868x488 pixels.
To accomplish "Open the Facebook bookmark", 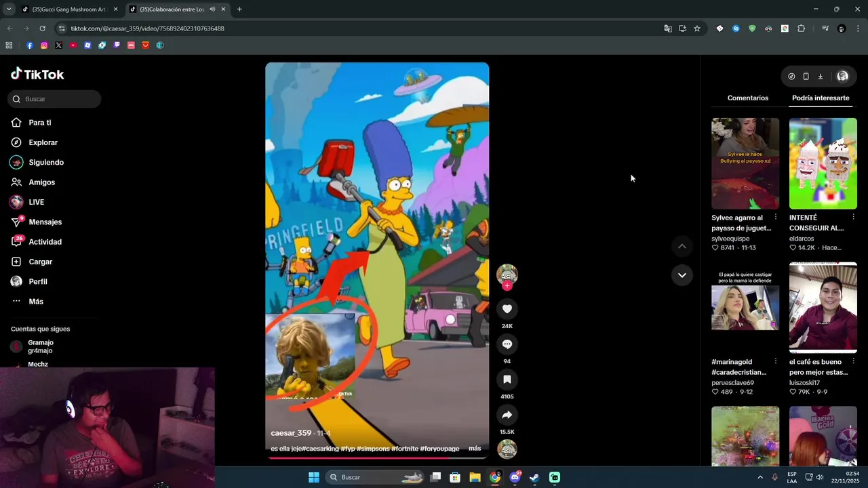I will point(30,45).
